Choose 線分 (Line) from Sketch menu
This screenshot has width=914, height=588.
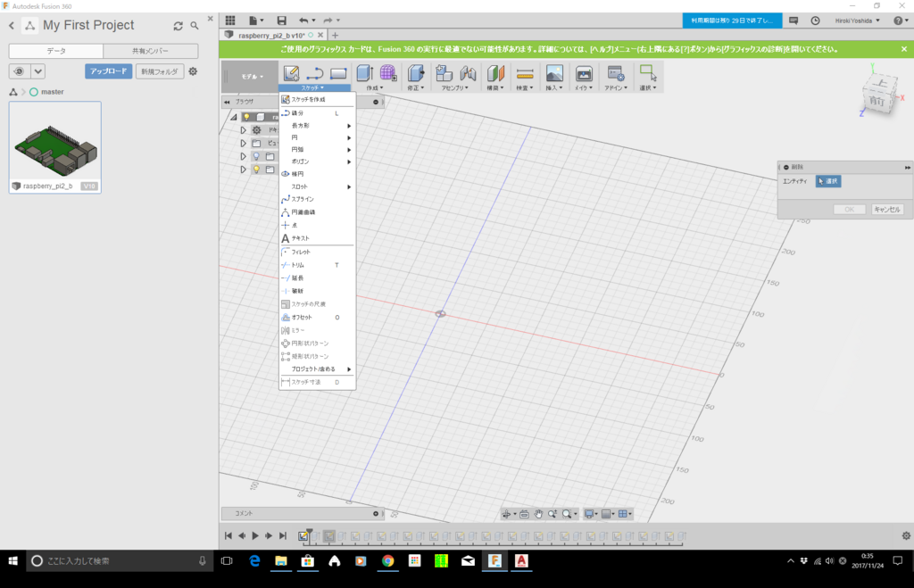[x=317, y=113]
